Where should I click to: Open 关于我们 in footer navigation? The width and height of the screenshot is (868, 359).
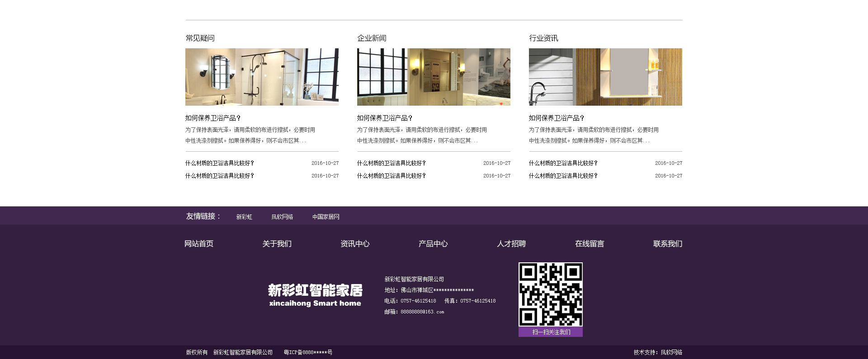(x=277, y=244)
